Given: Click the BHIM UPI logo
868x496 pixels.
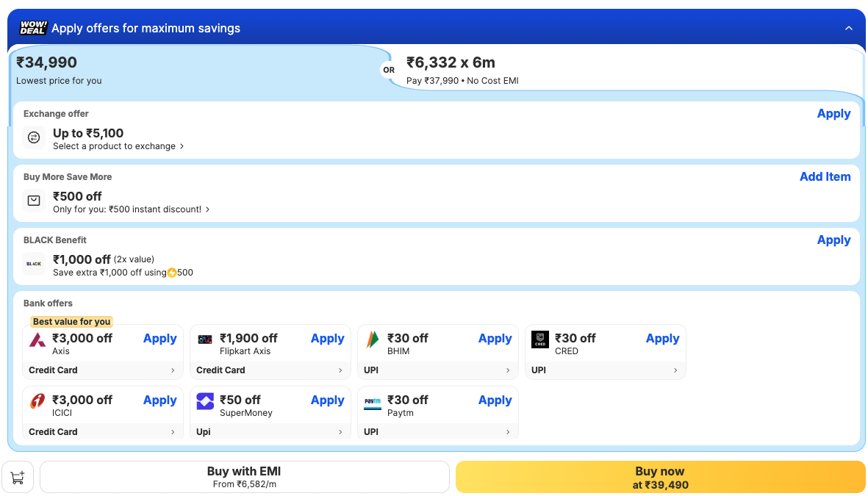Looking at the screenshot, I should (373, 340).
